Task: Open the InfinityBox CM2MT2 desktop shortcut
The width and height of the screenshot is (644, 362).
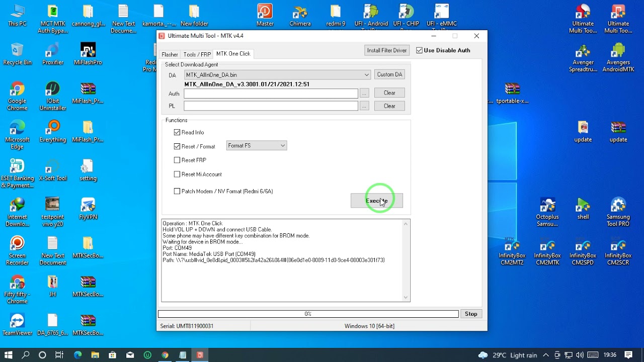Action: (x=511, y=251)
